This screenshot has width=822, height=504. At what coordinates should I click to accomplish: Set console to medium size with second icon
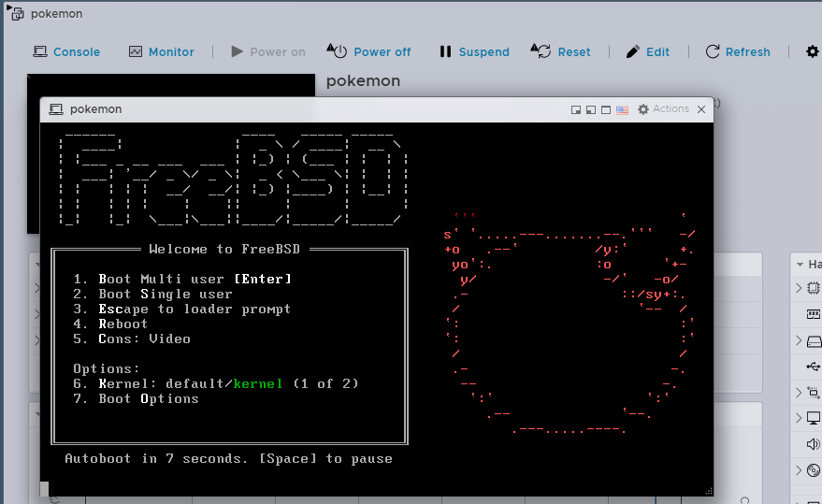point(591,109)
